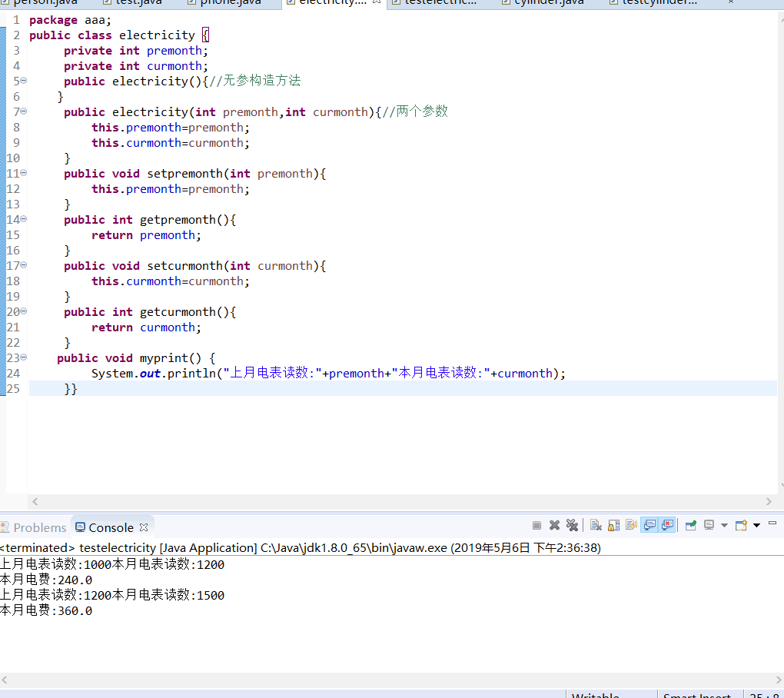
Task: Toggle Show Console When Standard Out Changes
Action: (x=649, y=526)
